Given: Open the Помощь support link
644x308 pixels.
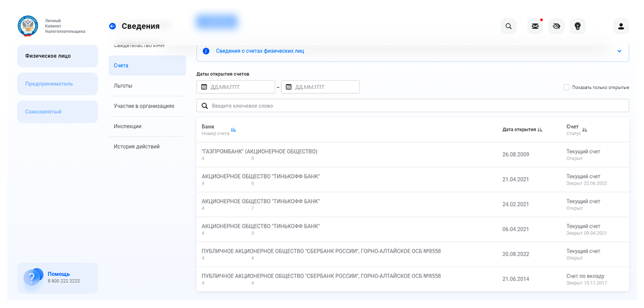Looking at the screenshot, I should click(x=58, y=274).
